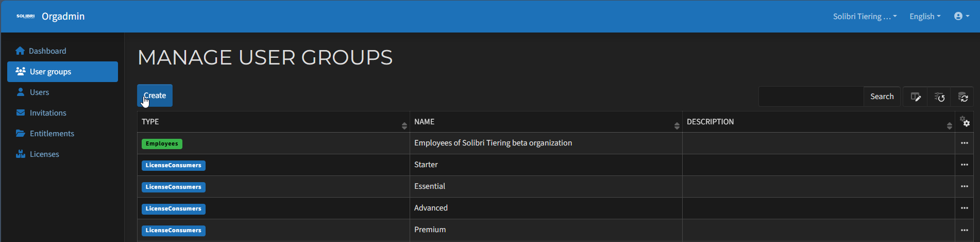Open the Licenses page
Image resolution: width=980 pixels, height=242 pixels.
tap(62, 154)
